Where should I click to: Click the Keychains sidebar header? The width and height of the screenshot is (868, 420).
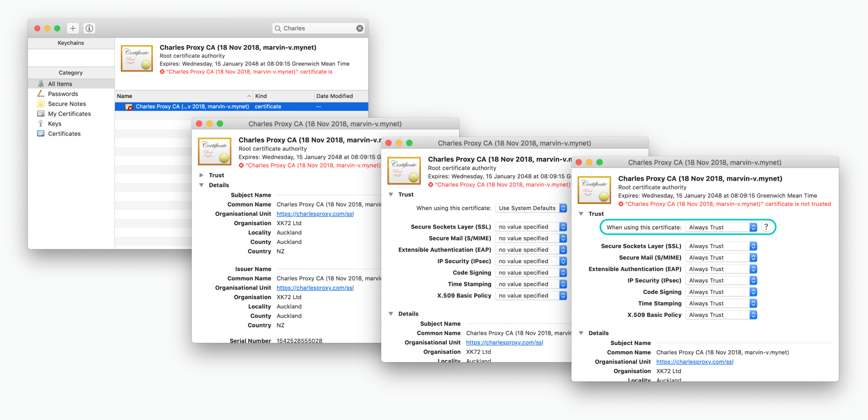pyautogui.click(x=71, y=43)
